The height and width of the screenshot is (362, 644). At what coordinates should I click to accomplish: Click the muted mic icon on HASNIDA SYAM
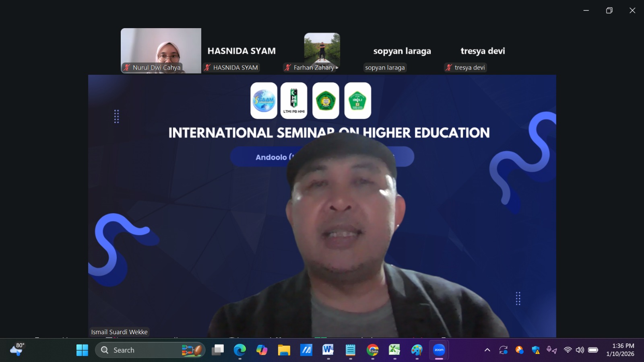(x=207, y=68)
